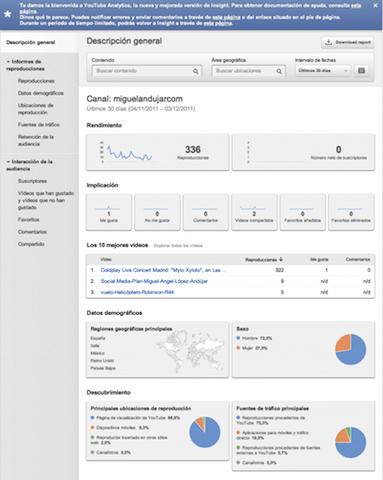383x480 pixels.
Task: Click orange Aplicaciones para móviles legend dot
Action: point(238,433)
